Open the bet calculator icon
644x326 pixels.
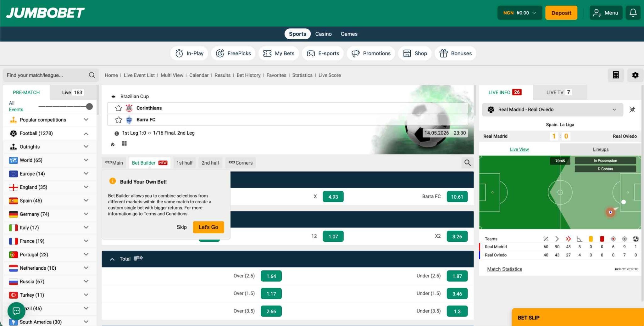[616, 75]
